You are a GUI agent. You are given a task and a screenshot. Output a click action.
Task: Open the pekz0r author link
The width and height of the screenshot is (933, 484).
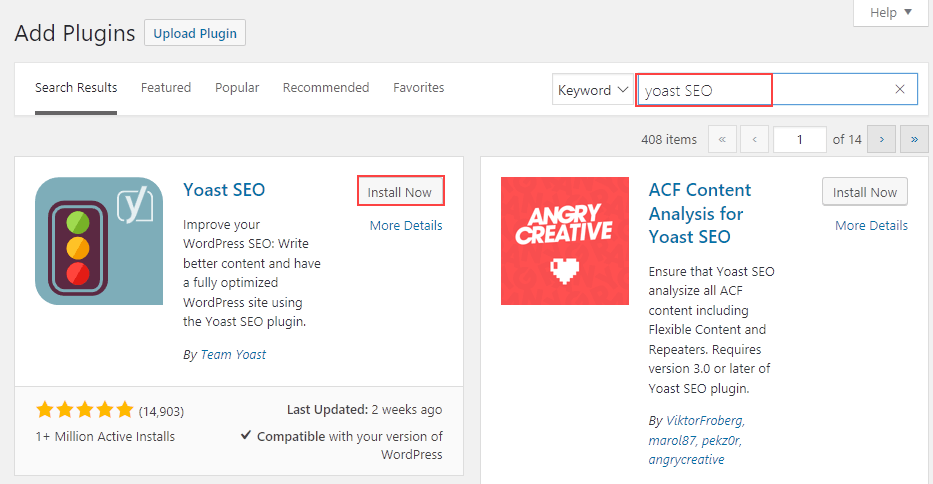(x=722, y=441)
